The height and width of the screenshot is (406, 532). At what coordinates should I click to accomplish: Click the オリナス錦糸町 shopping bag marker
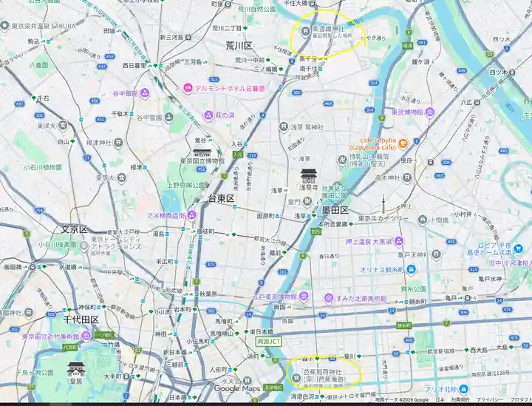[411, 269]
